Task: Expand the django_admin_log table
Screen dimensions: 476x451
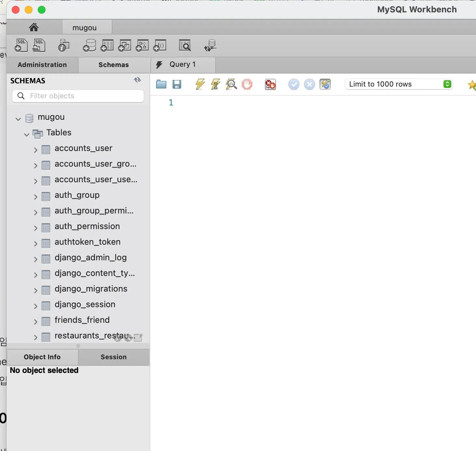Action: (36, 259)
